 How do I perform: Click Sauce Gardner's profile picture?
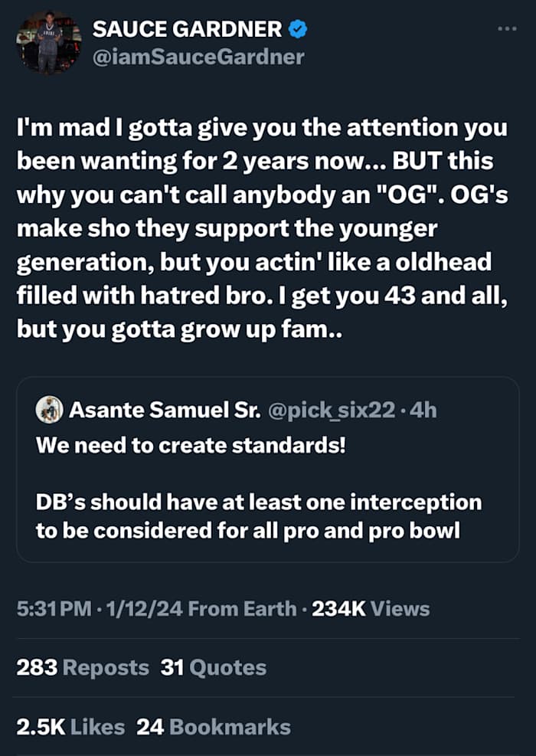coord(50,43)
